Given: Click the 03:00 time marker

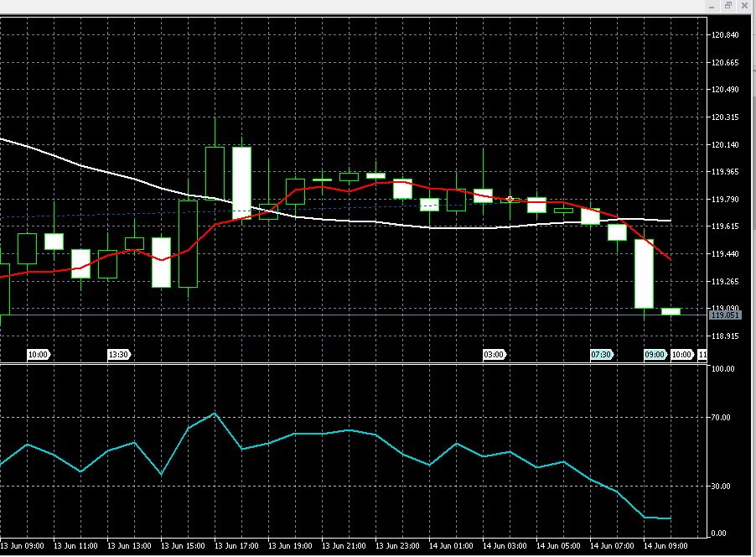Looking at the screenshot, I should pos(494,355).
